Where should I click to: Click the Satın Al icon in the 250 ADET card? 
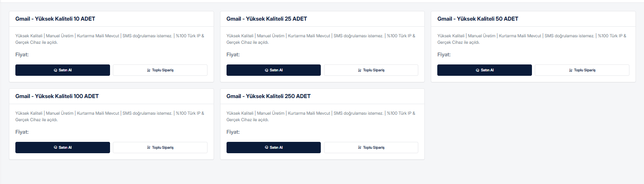(267, 148)
